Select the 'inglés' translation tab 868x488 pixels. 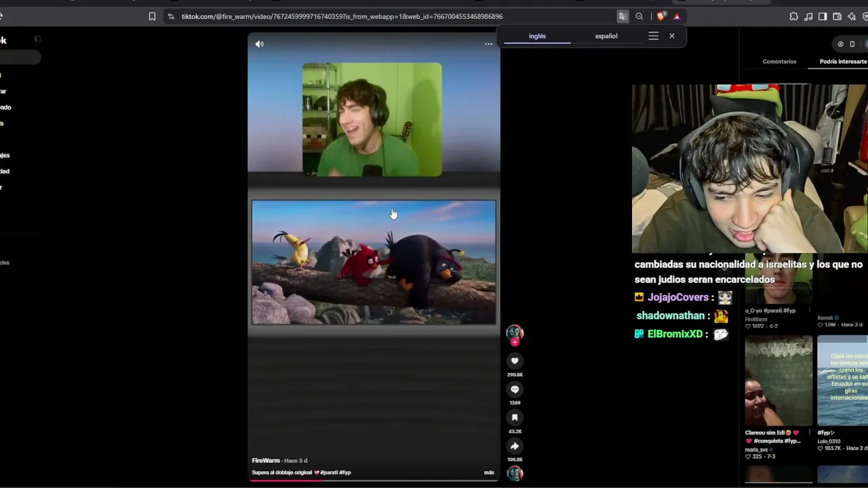[x=537, y=37]
